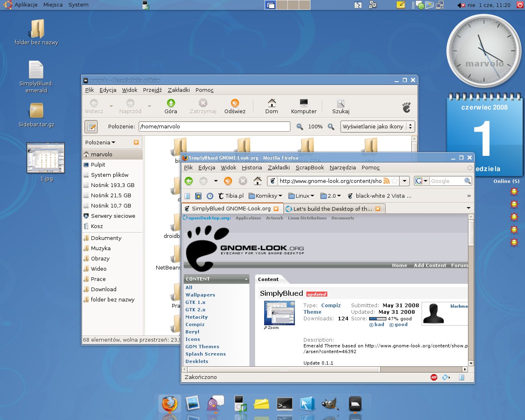
Task: Open the 'Wyświetlanie jako ikony' view selector
Action: pyautogui.click(x=378, y=127)
